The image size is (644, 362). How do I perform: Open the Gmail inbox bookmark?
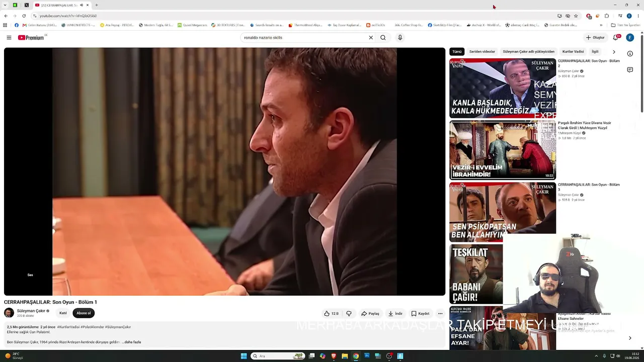pos(40,25)
